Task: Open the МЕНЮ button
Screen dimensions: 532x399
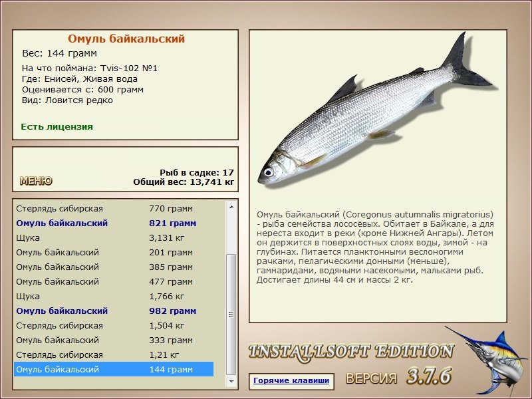Action: tap(36, 181)
